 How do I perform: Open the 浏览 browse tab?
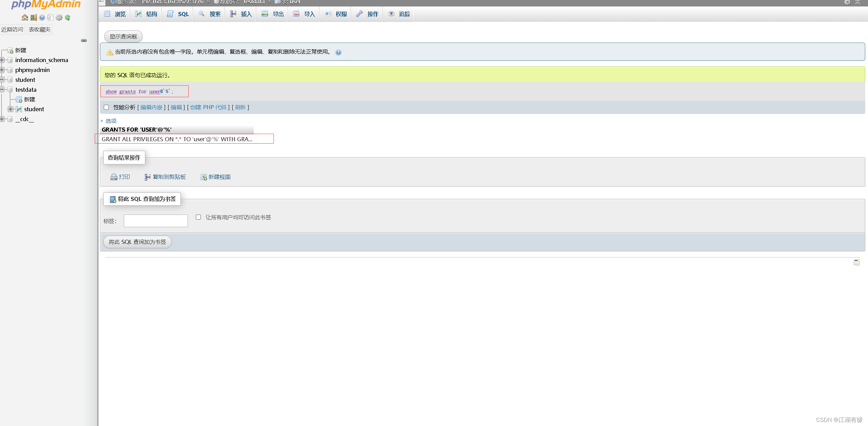[115, 14]
